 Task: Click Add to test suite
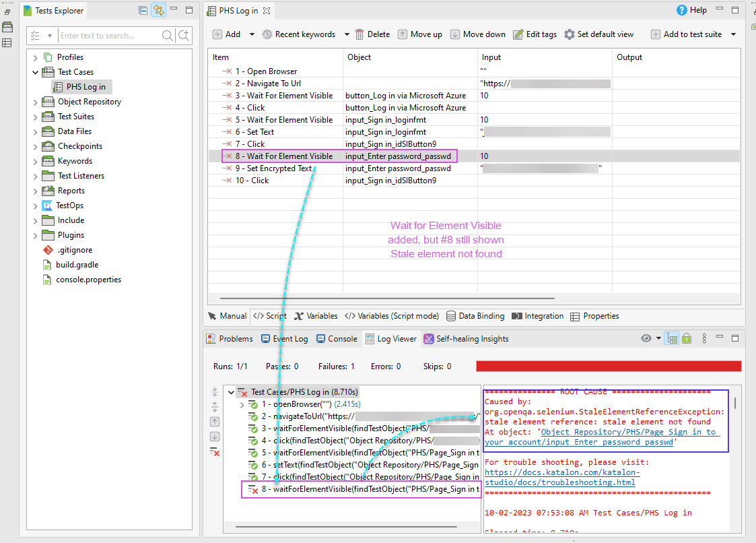[x=686, y=34]
